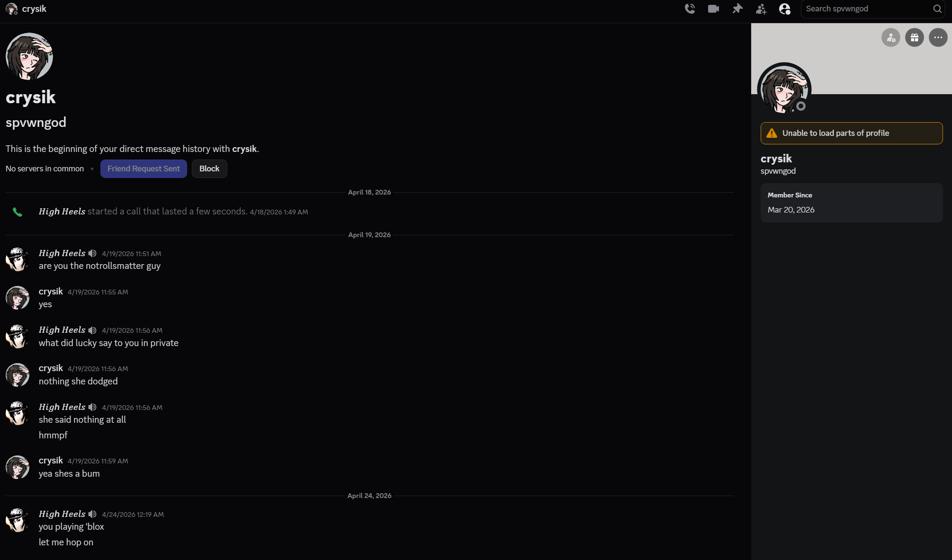Click the April 19, 2026 date divider label
952x560 pixels.
pos(369,235)
